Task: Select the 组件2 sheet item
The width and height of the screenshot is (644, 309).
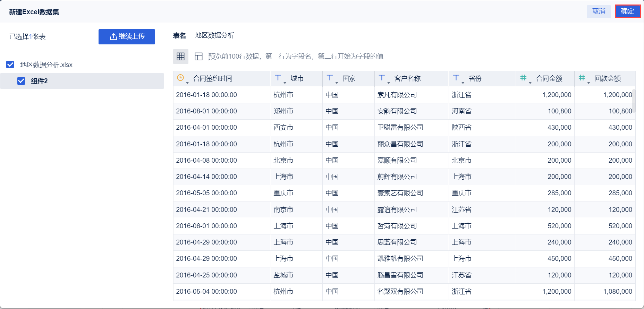Action: (x=82, y=81)
